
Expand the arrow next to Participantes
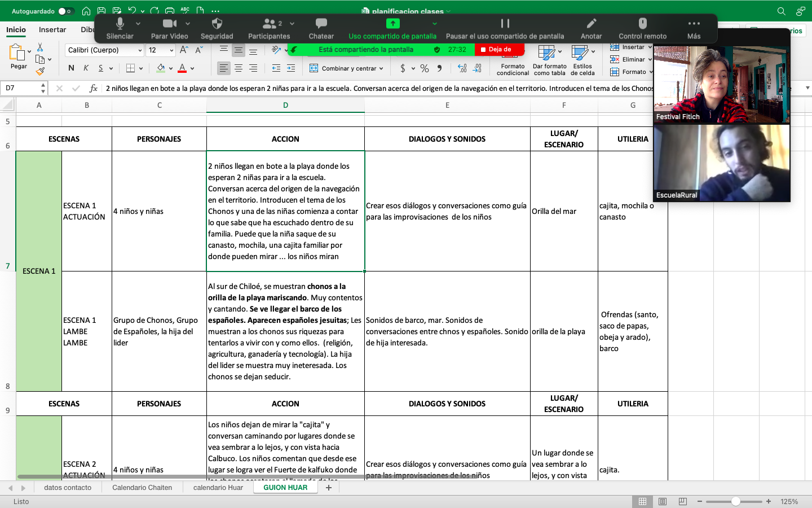[x=292, y=24]
